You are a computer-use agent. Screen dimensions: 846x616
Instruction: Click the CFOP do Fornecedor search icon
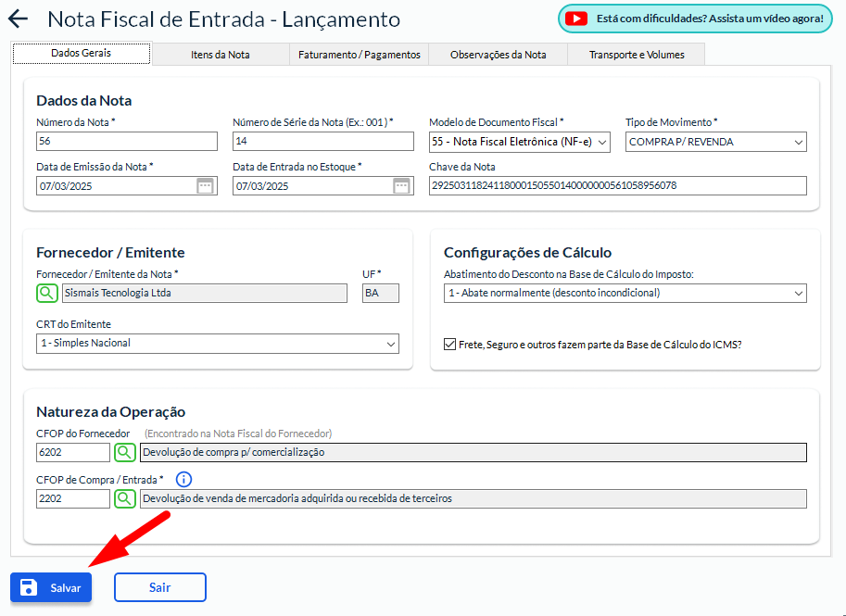[125, 452]
